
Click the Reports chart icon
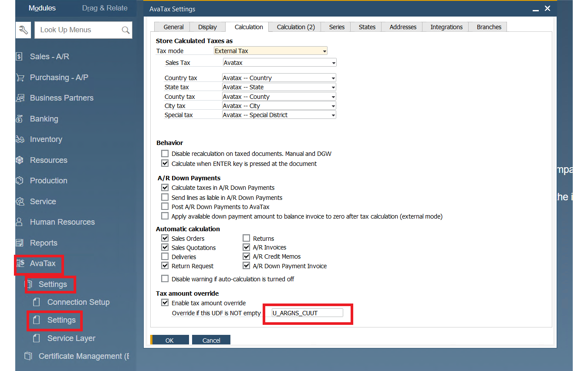(20, 243)
